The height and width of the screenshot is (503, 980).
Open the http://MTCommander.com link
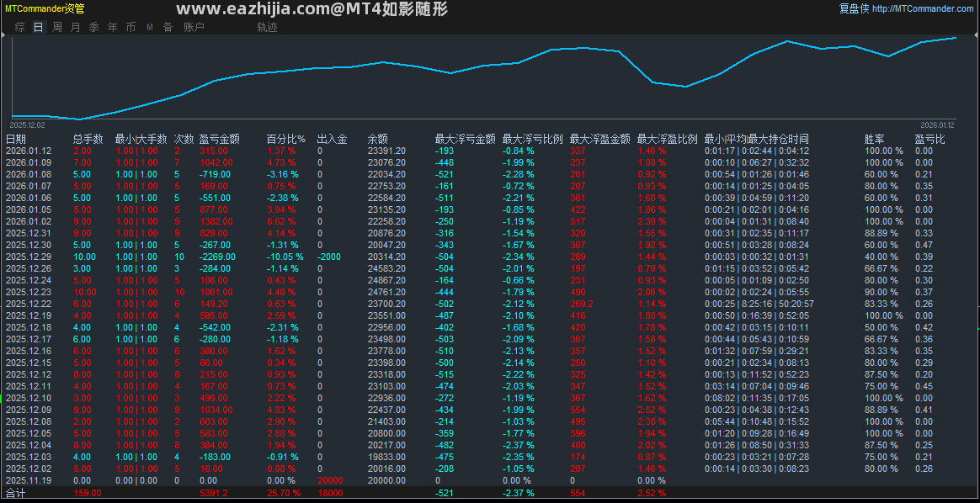click(923, 8)
